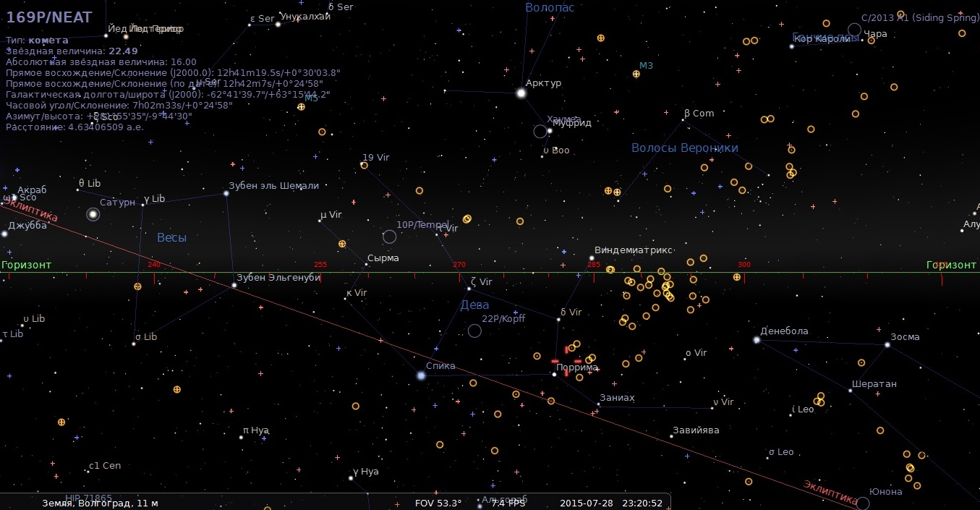Screen dimensions: 980x510
Task: Select the star Виндемиатрикс
Action: pos(592,258)
